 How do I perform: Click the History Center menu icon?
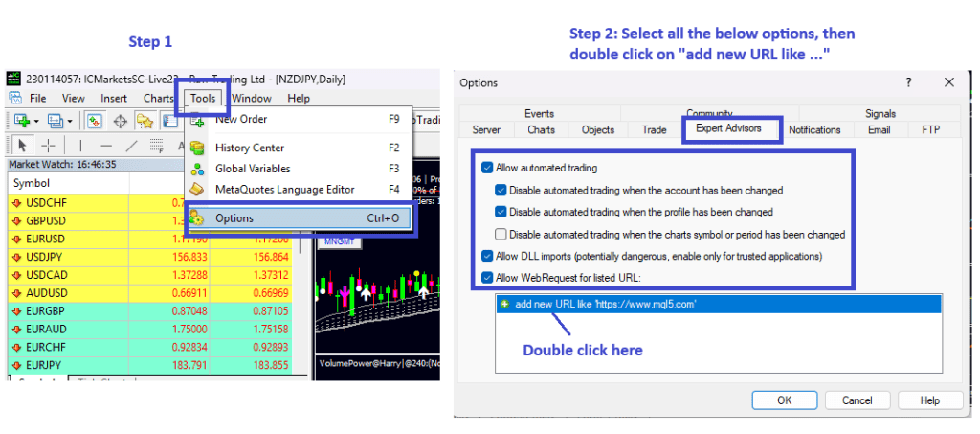tap(198, 148)
